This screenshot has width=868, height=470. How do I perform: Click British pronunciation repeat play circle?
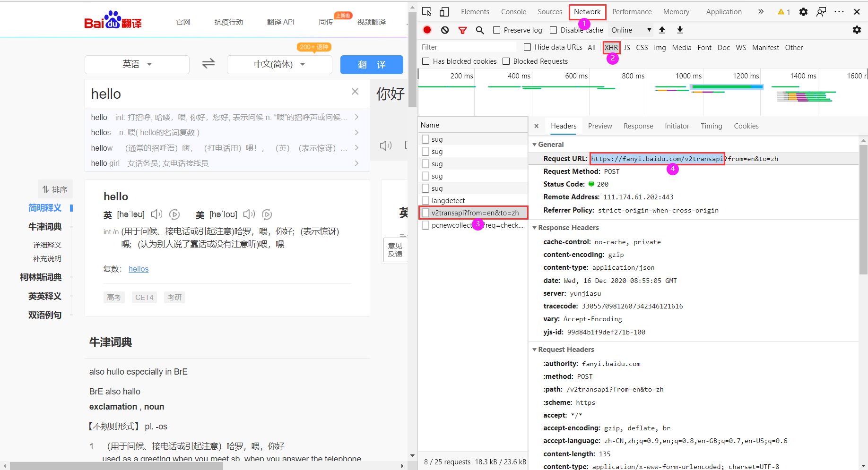point(174,214)
